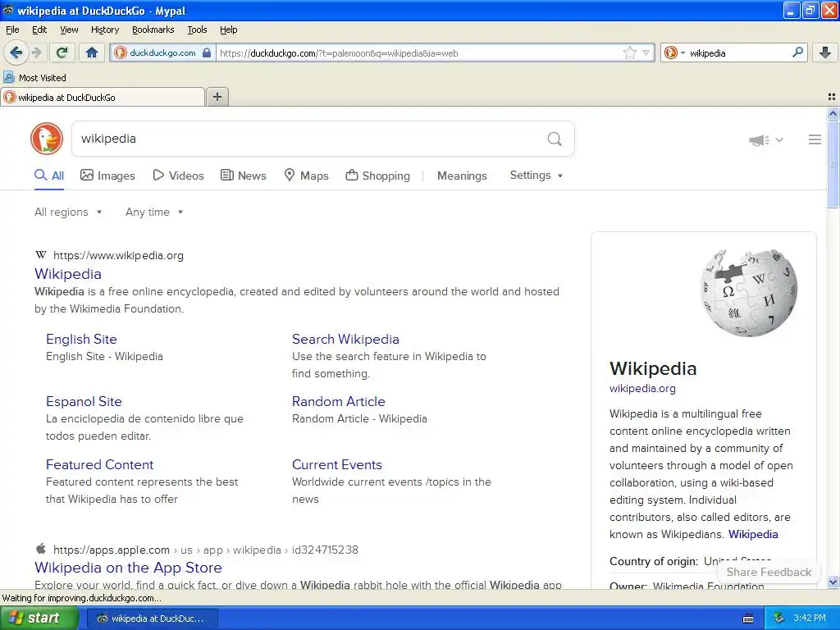840x630 pixels.
Task: Switch to the Maps results tab
Action: coord(307,176)
